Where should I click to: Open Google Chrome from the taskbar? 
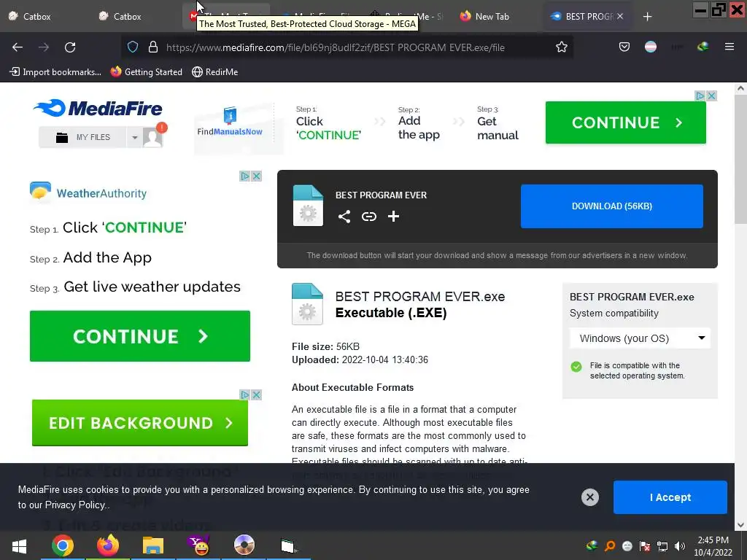63,545
